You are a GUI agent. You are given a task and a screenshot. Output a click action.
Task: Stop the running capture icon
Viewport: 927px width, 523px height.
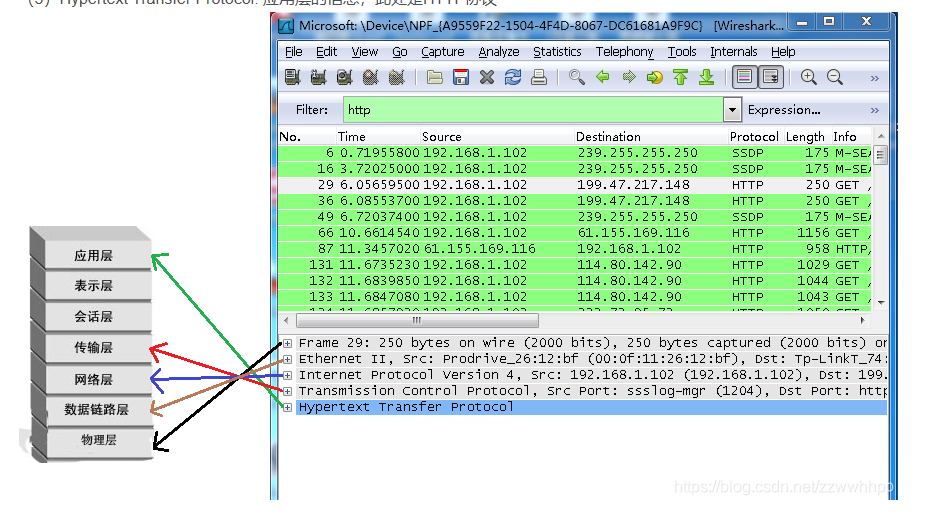pos(371,77)
